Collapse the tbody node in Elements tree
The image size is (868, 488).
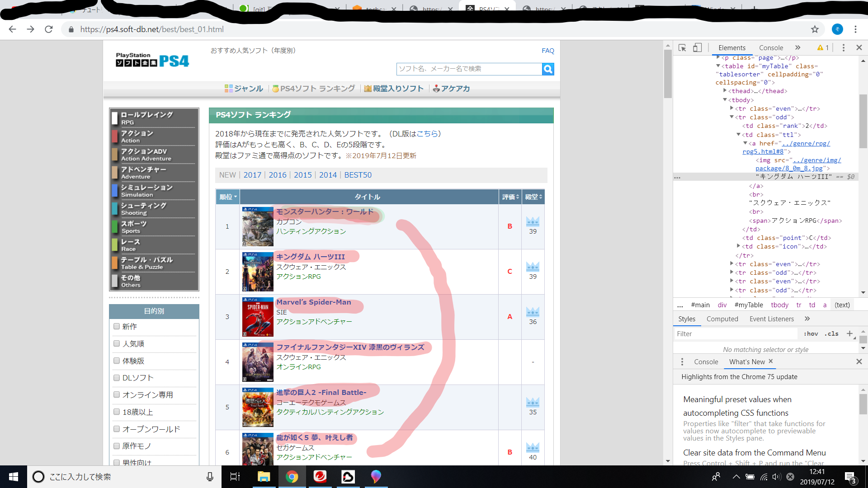tap(725, 100)
